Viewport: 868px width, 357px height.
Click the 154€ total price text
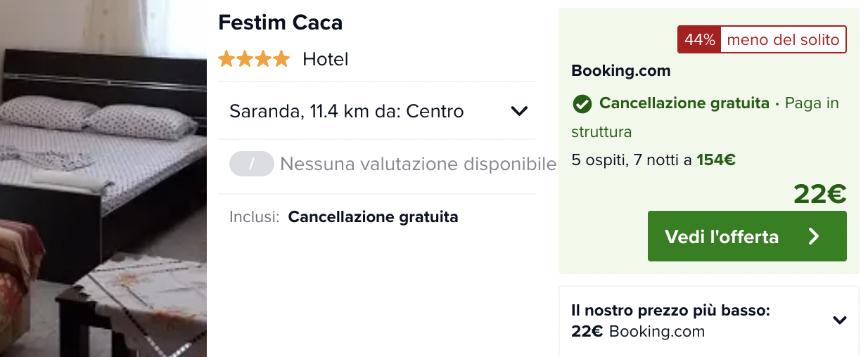point(716,160)
